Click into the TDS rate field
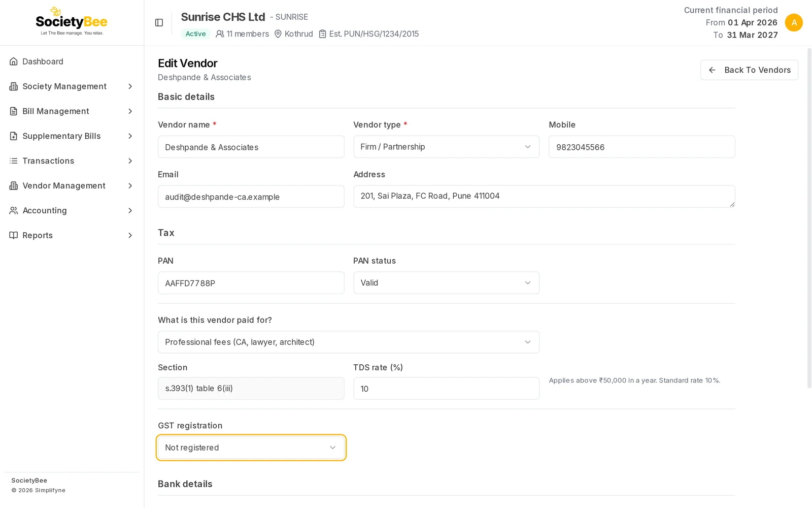 [446, 389]
